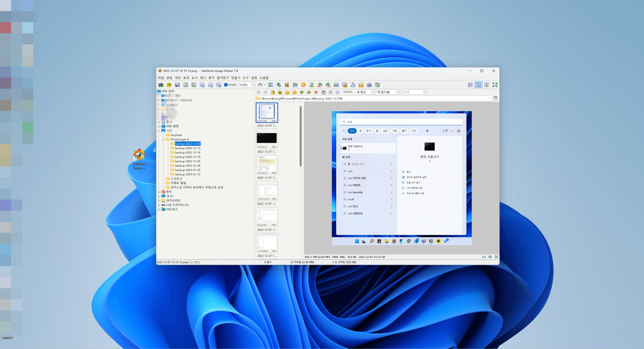Click the rotate left icon
The image size is (644, 349).
click(320, 85)
